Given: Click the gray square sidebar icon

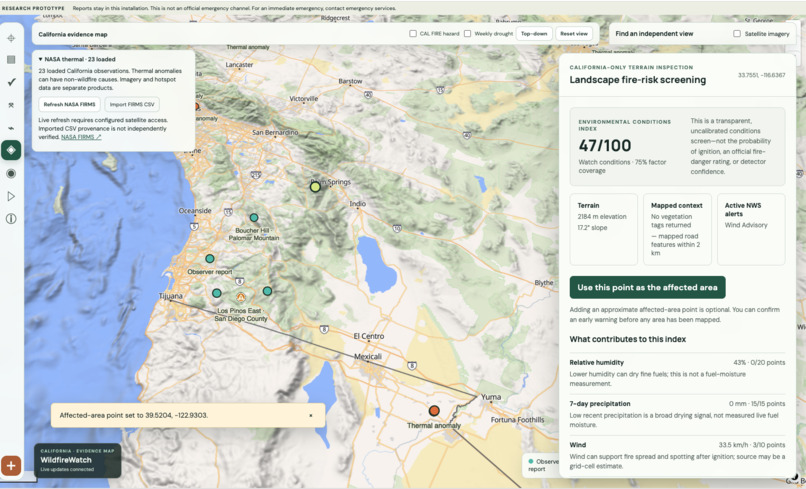Looking at the screenshot, I should [x=11, y=60].
